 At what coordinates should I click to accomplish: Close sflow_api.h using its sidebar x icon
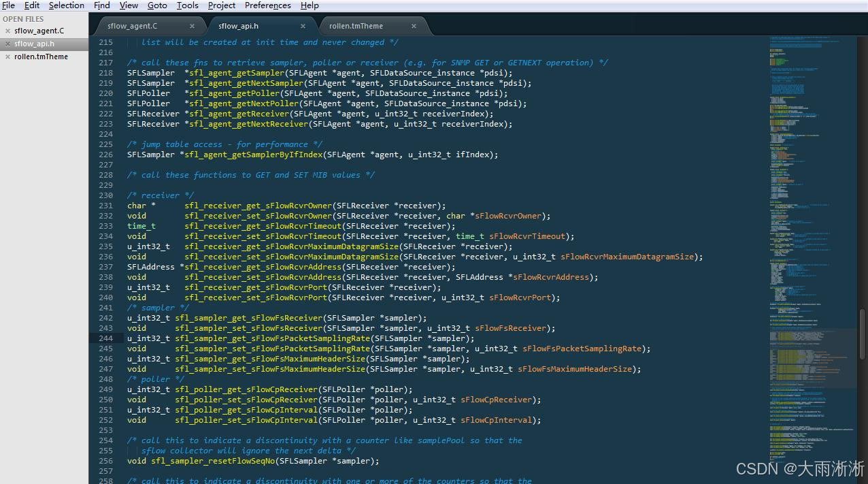pos(7,44)
